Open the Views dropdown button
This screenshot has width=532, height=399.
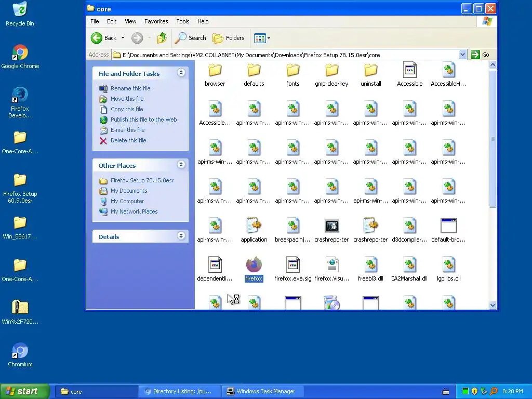coord(262,38)
